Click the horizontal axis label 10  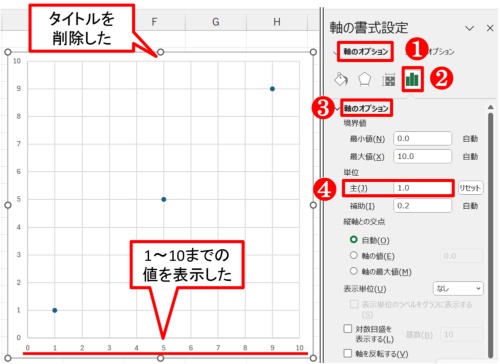click(x=299, y=348)
